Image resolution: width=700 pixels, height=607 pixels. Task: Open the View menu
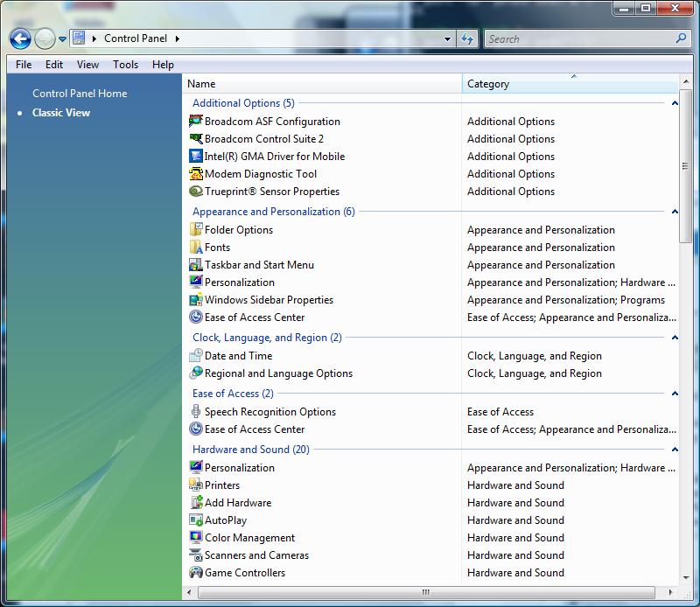click(x=87, y=65)
